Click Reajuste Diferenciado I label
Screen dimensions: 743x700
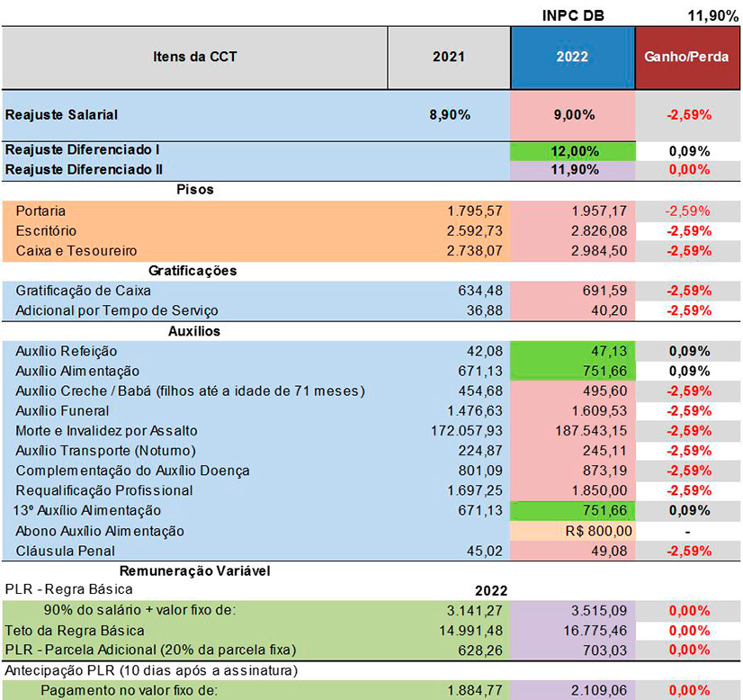[x=83, y=149]
